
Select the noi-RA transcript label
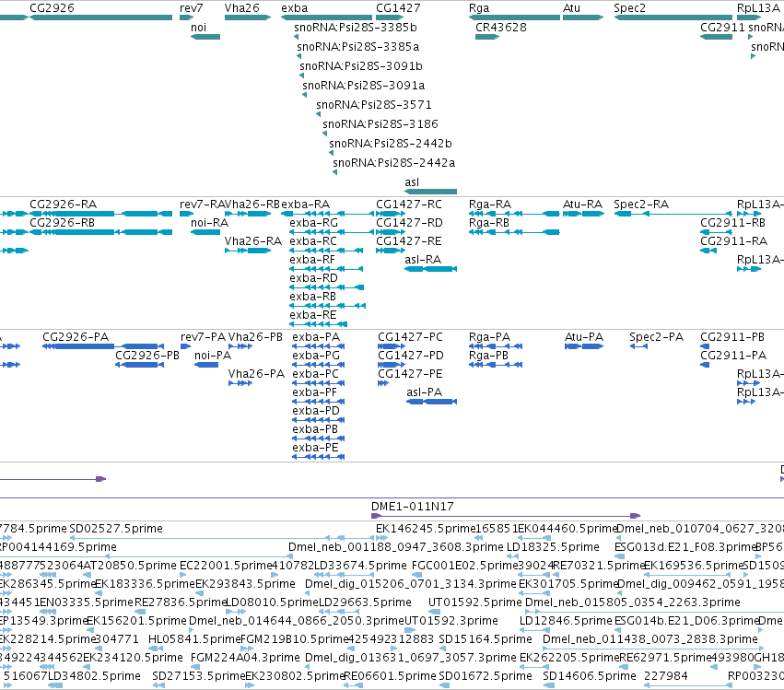[x=209, y=223]
